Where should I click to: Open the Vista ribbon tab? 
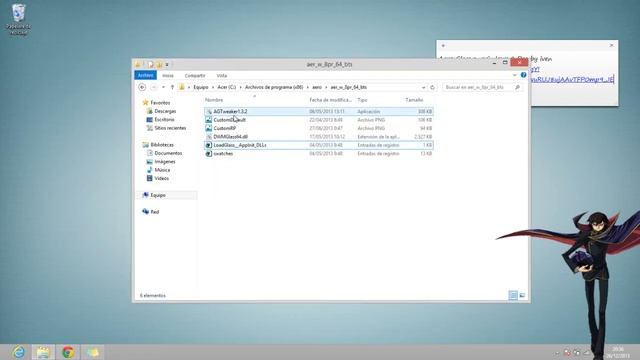pyautogui.click(x=222, y=76)
